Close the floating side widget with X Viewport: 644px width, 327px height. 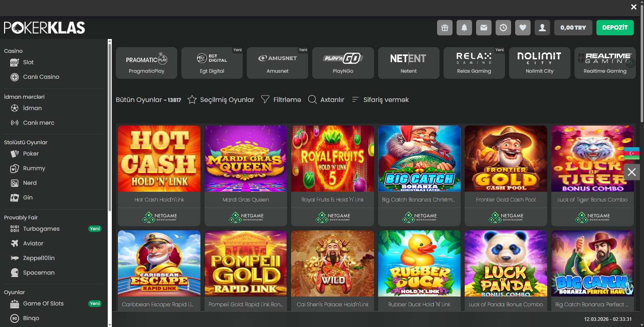[632, 172]
